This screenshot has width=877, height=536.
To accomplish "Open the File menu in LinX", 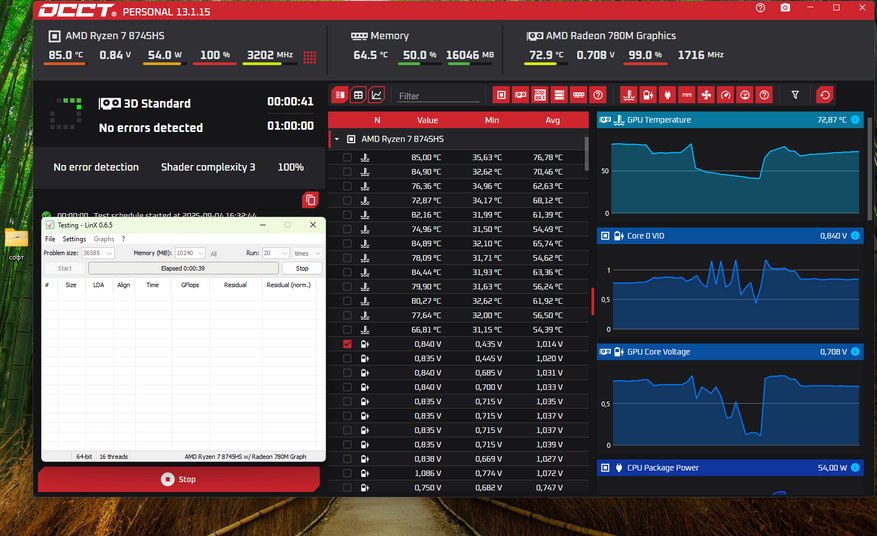I will coord(50,239).
